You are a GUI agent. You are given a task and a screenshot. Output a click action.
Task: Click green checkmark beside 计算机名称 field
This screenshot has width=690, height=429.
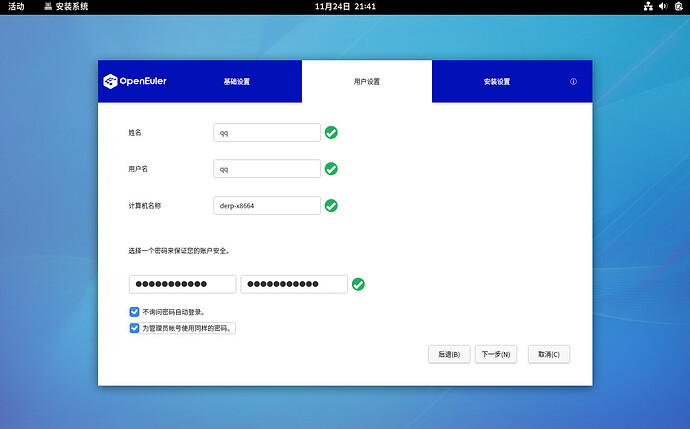click(x=331, y=205)
